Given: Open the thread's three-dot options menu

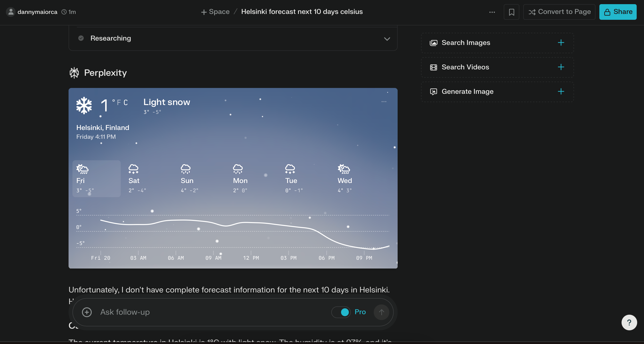Looking at the screenshot, I should [492, 12].
